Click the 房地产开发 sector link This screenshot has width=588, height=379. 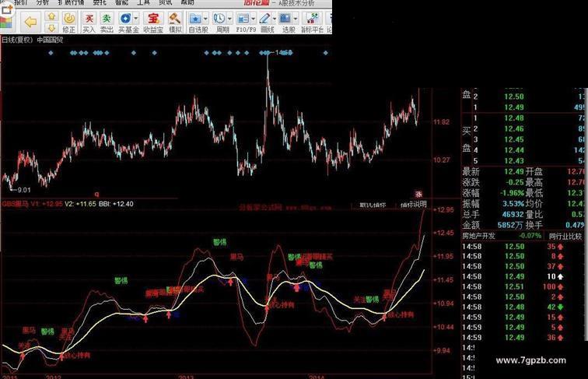pyautogui.click(x=478, y=236)
